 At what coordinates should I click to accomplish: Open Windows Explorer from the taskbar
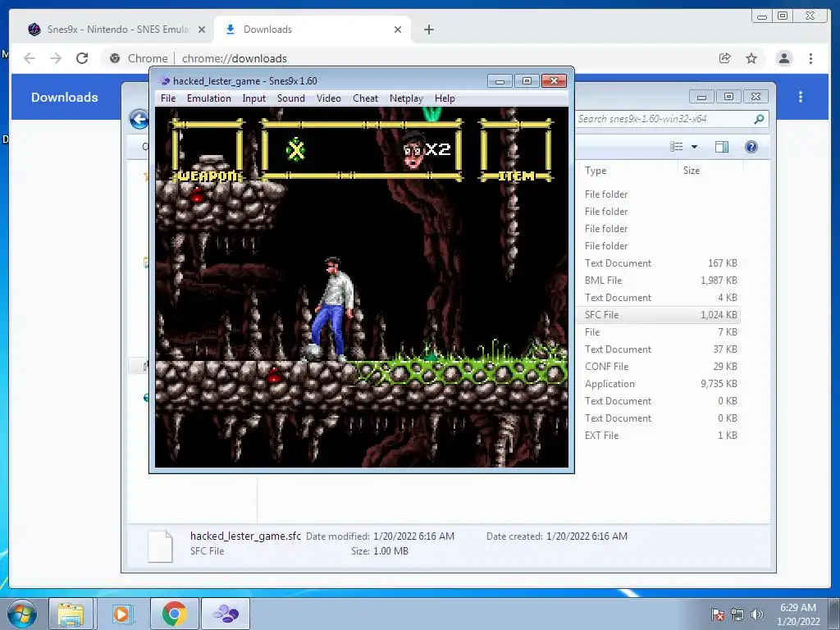(x=71, y=614)
